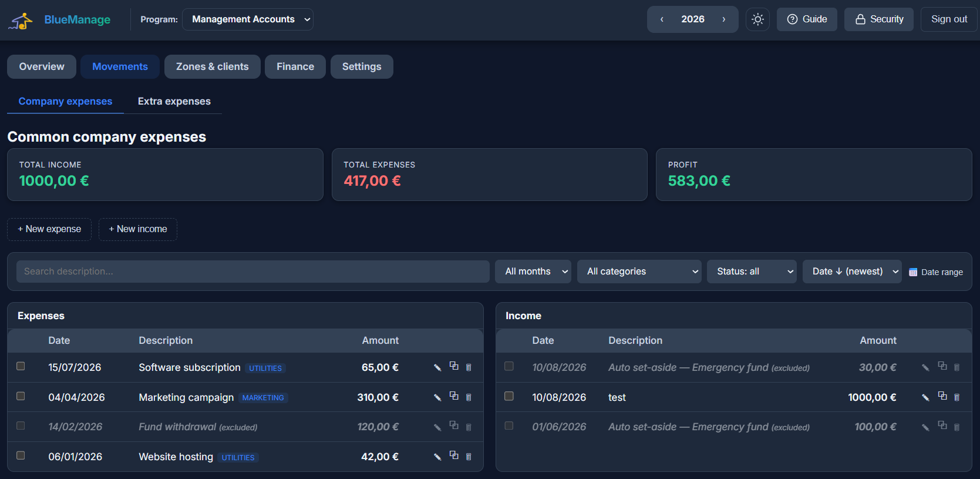Open the Security options
Viewport: 980px width, 479px height.
coord(879,19)
